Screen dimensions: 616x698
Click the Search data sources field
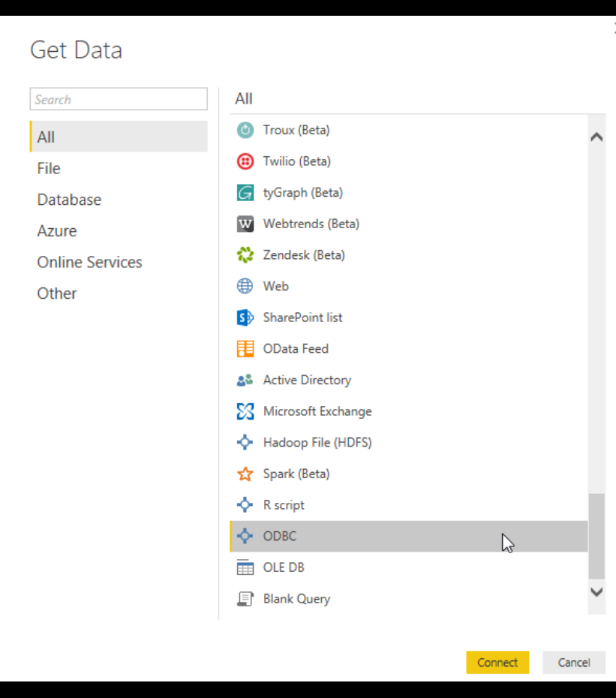(x=119, y=99)
